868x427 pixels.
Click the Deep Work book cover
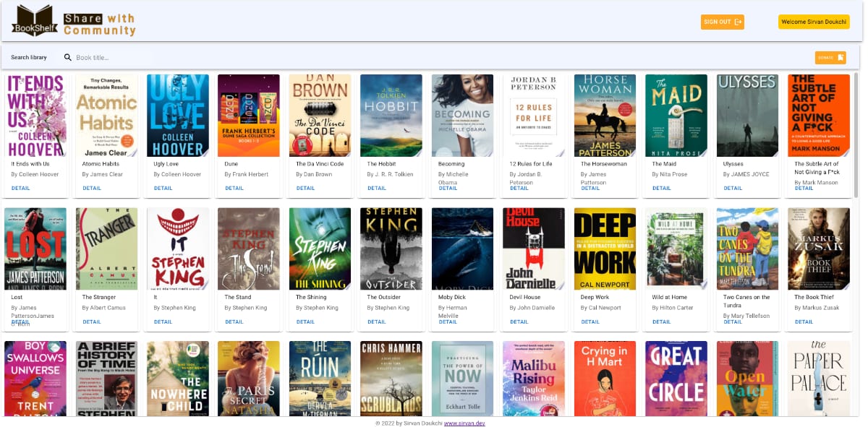(605, 249)
